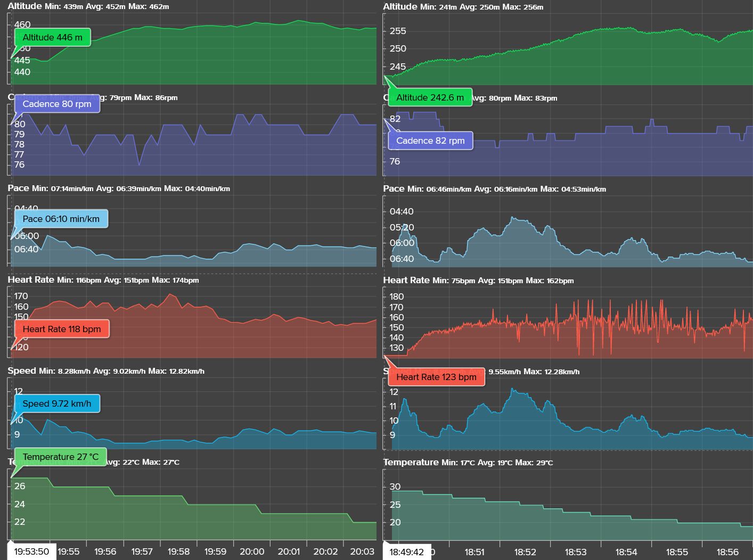This screenshot has height=560, width=753.
Task: Click the 'Max: 256m' altitude stat
Action: (x=523, y=7)
